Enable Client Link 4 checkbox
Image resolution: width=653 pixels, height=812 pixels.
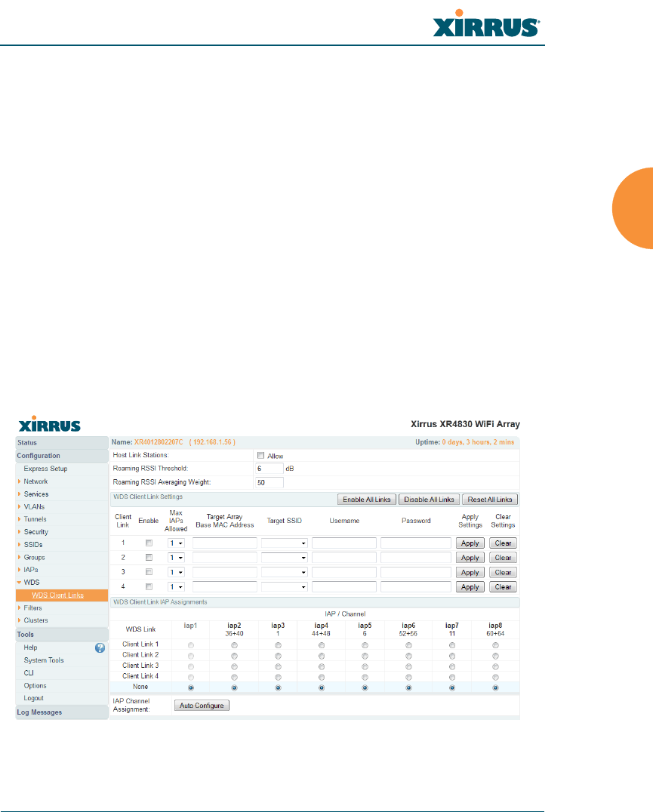[149, 586]
